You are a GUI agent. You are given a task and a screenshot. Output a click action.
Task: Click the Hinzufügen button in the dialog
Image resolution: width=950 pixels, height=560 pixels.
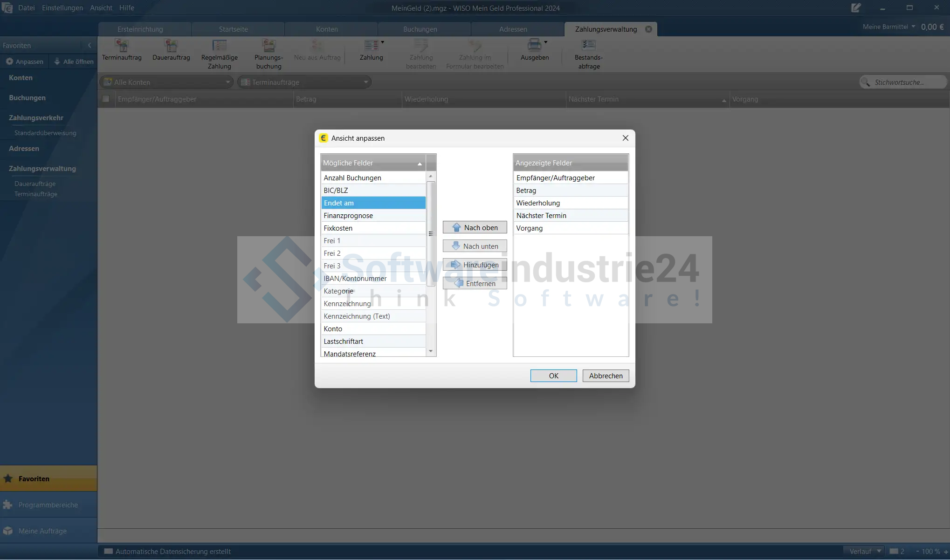(475, 265)
